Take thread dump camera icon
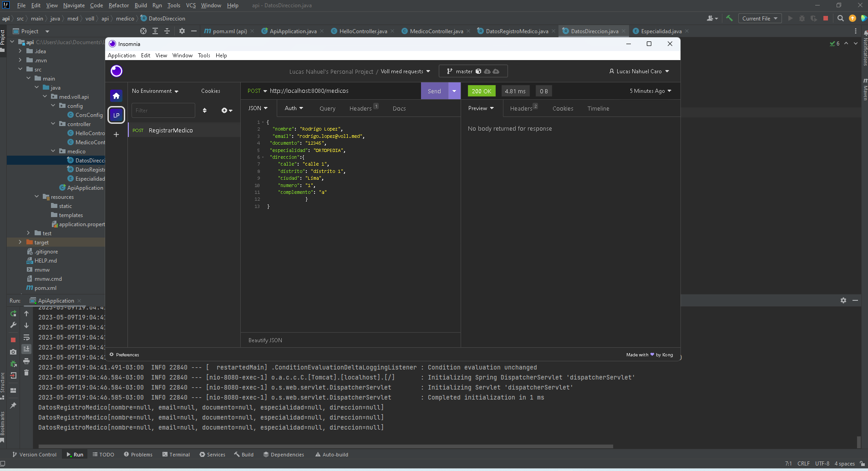Viewport: 868px width, 471px height. (x=13, y=352)
